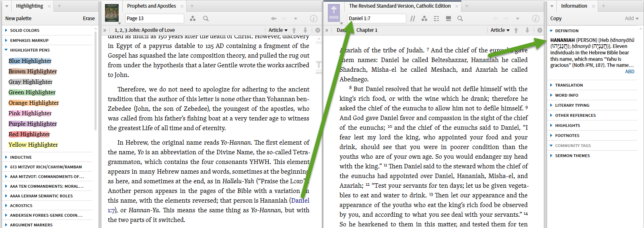Go back in RSVCE panel history

click(x=496, y=19)
